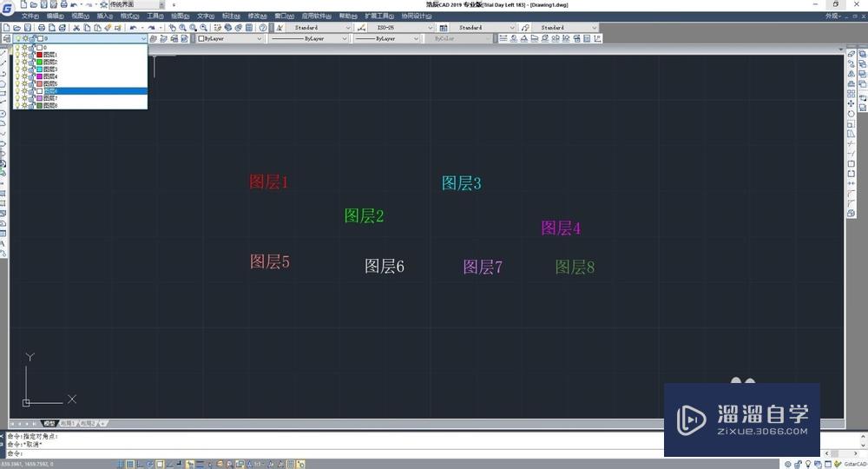Click the 图层8 green text object

pyautogui.click(x=575, y=267)
